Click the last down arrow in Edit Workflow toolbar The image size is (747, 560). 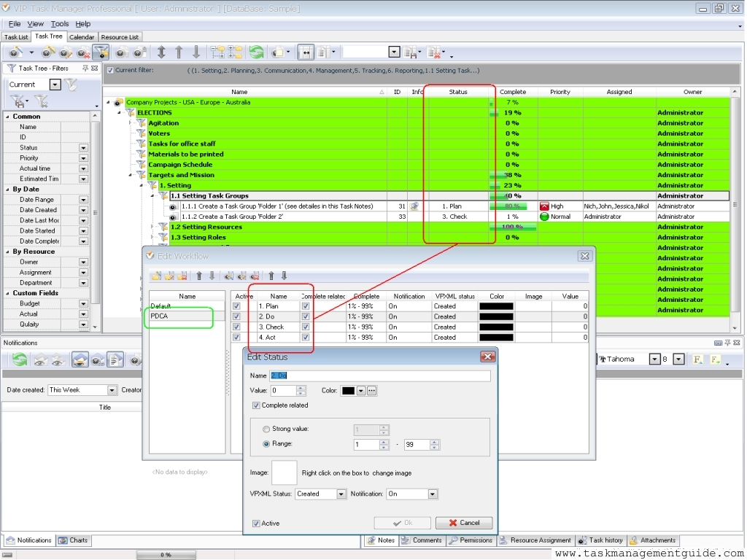[x=285, y=276]
